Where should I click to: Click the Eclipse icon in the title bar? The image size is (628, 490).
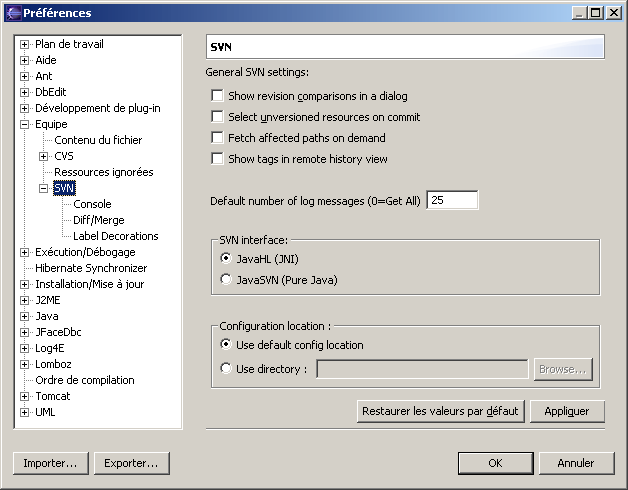click(x=12, y=13)
